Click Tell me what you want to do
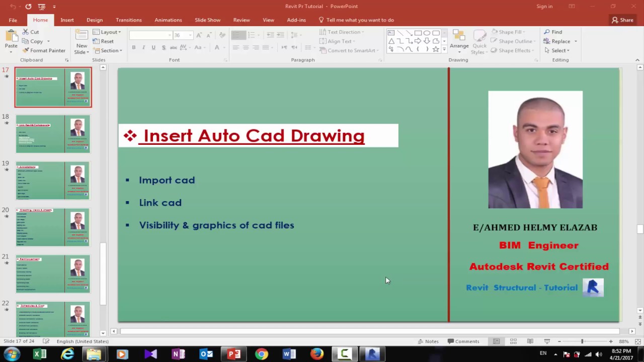This screenshot has height=362, width=644. coord(356,20)
